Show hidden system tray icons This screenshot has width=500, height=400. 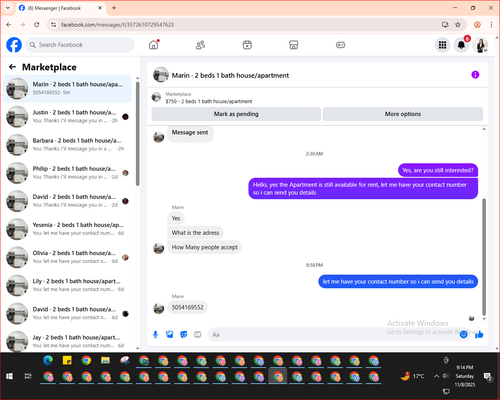[x=436, y=376]
